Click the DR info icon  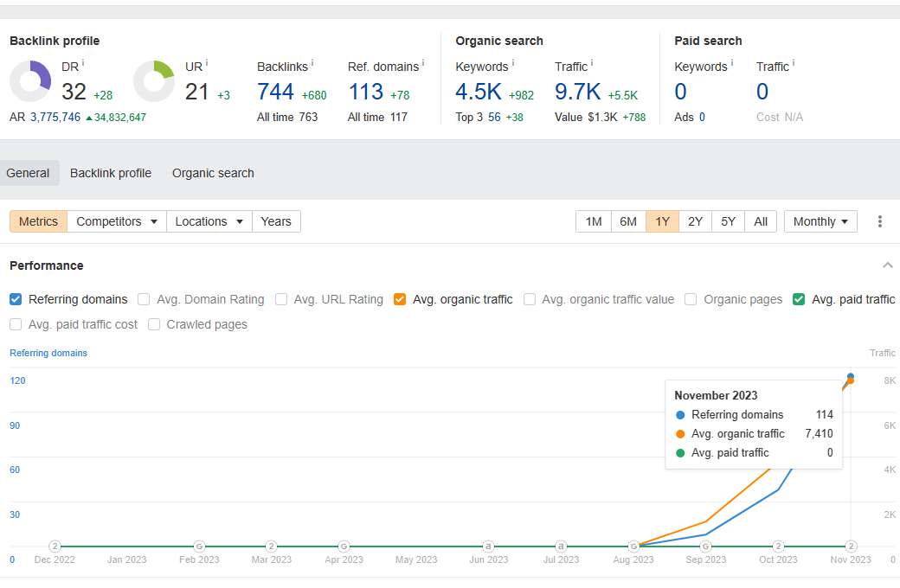tap(83, 62)
